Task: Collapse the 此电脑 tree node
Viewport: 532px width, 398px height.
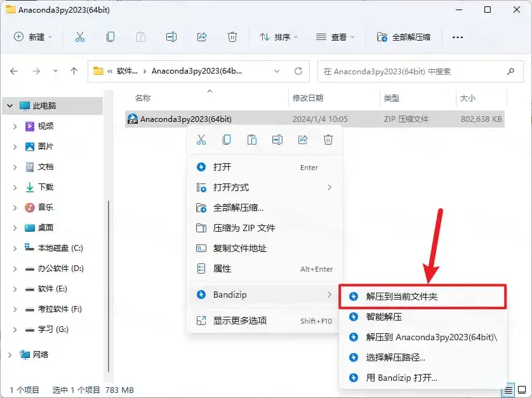Action: (10, 106)
